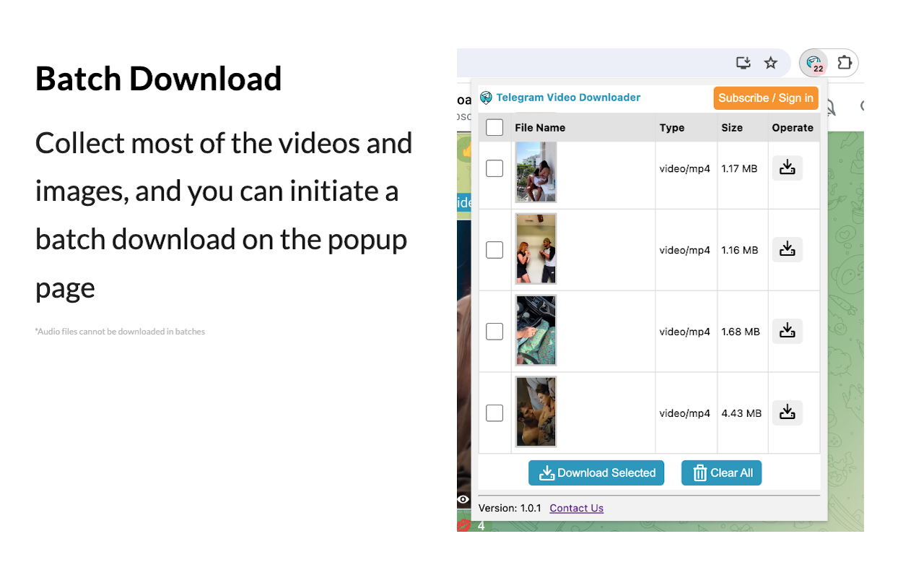Check the checkbox for the 4.43 MB video
The image size is (924, 578).
pyautogui.click(x=494, y=413)
